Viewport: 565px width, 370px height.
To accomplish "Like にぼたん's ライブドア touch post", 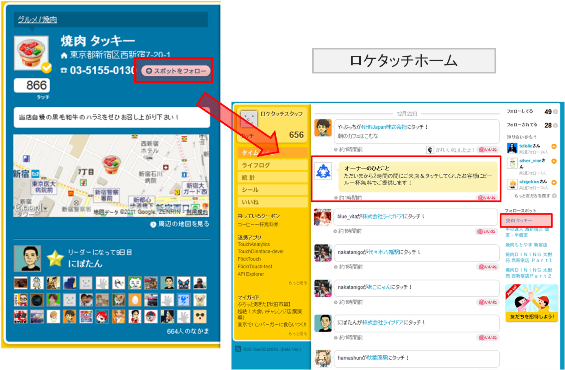I will [x=488, y=338].
